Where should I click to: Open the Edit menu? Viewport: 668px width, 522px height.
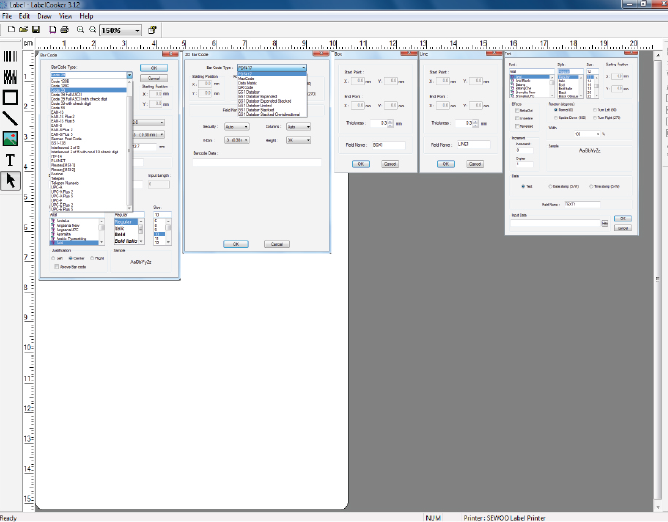pyautogui.click(x=24, y=16)
